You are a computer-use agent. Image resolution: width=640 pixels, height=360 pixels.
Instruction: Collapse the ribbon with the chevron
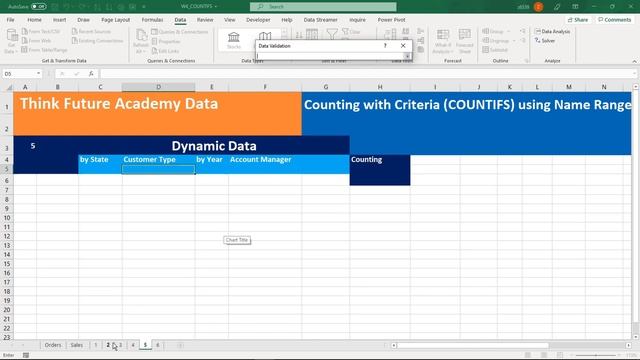coord(634,61)
